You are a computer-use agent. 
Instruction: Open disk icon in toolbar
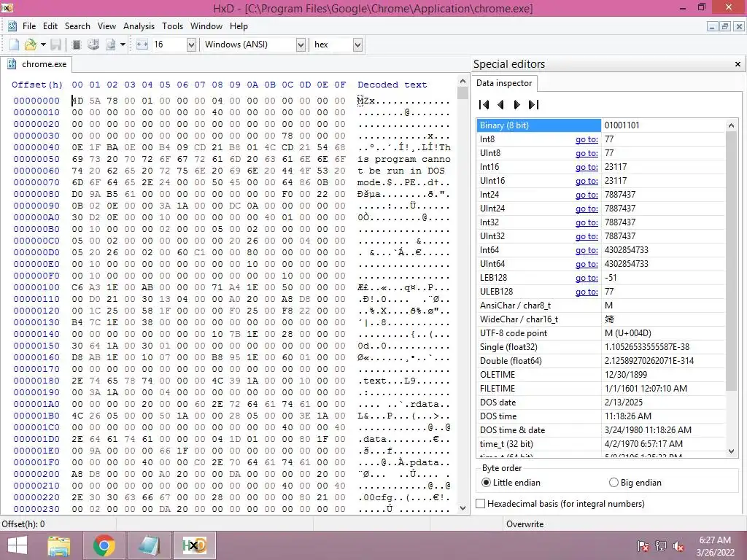[x=93, y=44]
